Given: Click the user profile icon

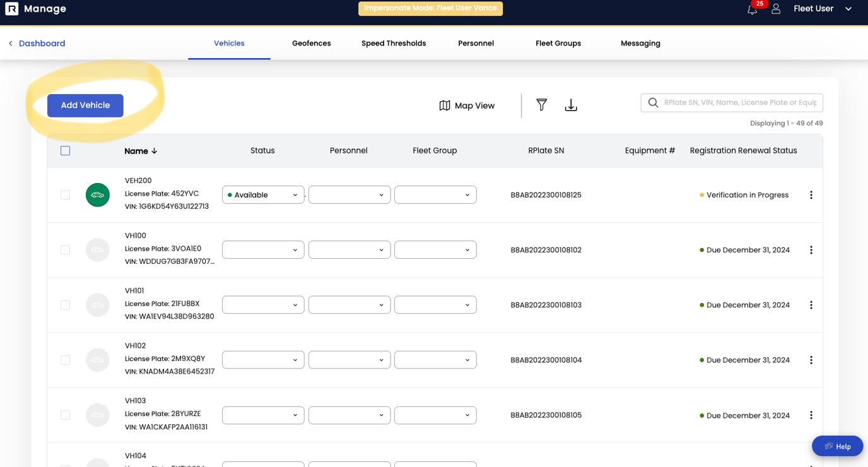Looking at the screenshot, I should pos(776,9).
